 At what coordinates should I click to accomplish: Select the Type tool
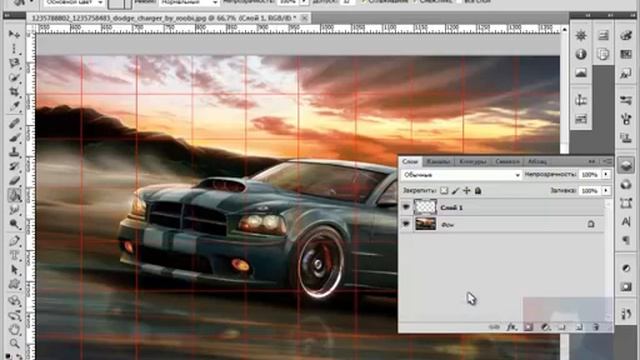coord(15,256)
